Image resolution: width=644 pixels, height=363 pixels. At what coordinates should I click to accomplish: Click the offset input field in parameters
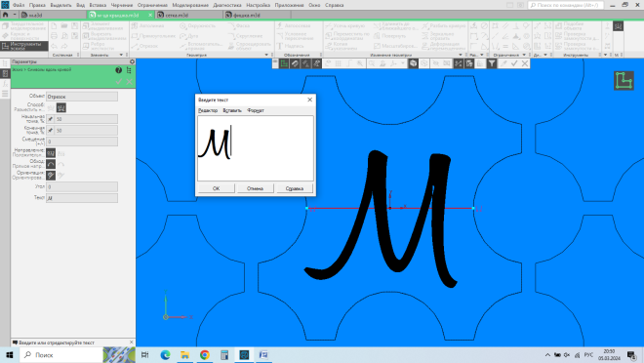(x=82, y=141)
